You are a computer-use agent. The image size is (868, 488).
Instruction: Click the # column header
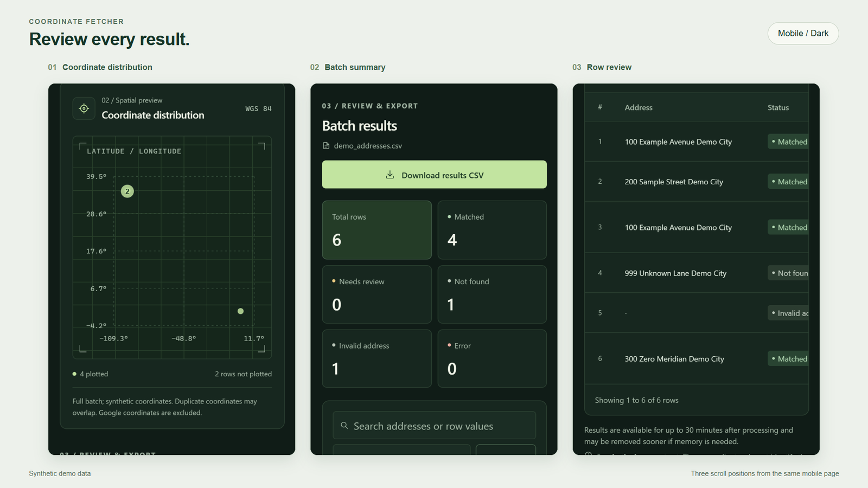[600, 107]
